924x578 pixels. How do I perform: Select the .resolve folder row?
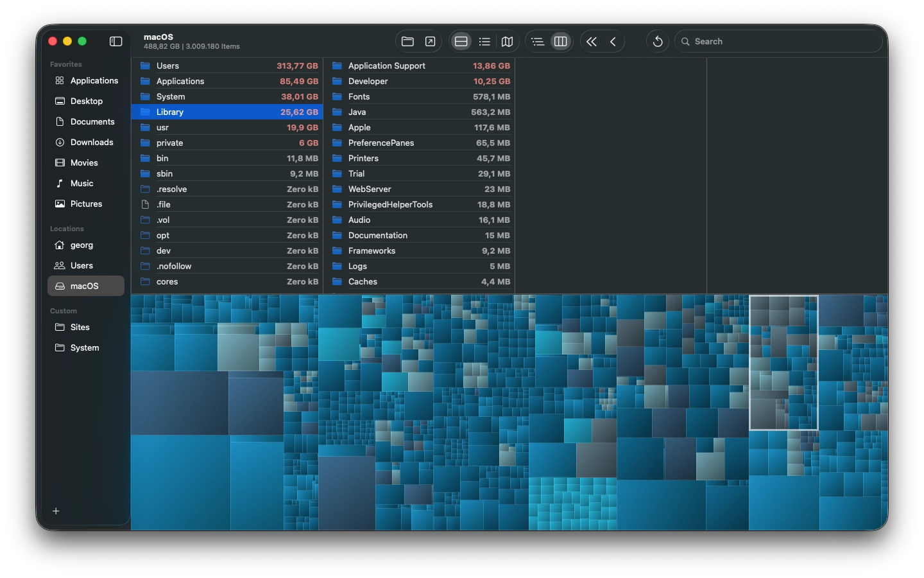[227, 189]
